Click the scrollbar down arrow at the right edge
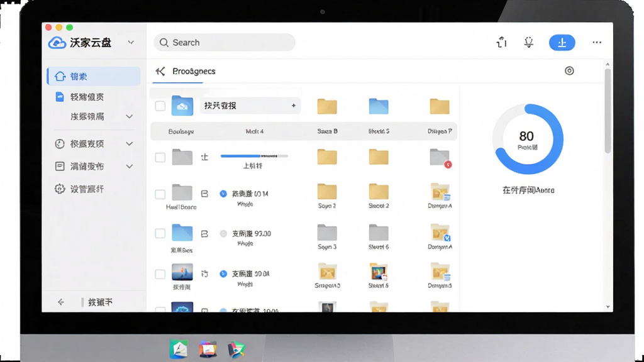Image resolution: width=644 pixels, height=362 pixels. coord(608,307)
